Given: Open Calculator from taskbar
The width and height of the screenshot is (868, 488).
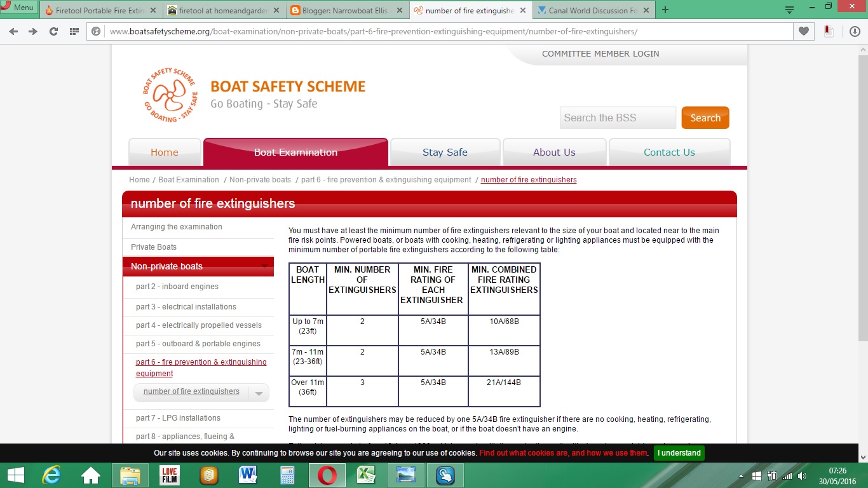Looking at the screenshot, I should tap(288, 475).
